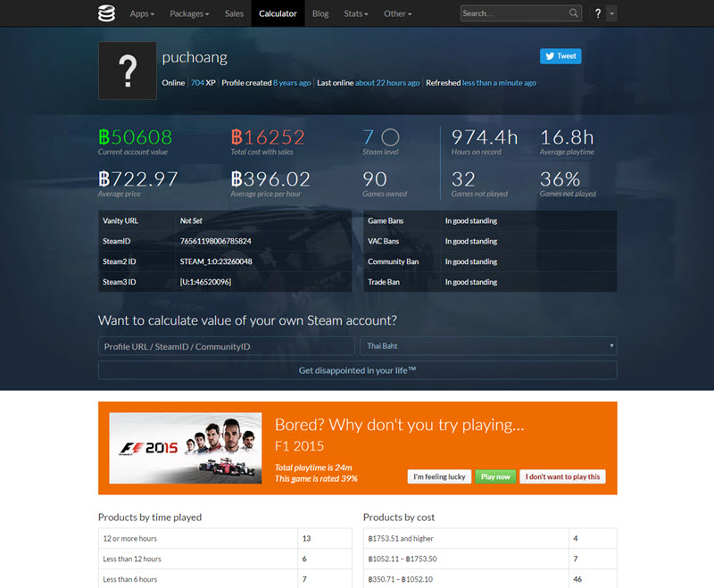
Task: Click 'about 22 hours ago' last online
Action: click(387, 83)
